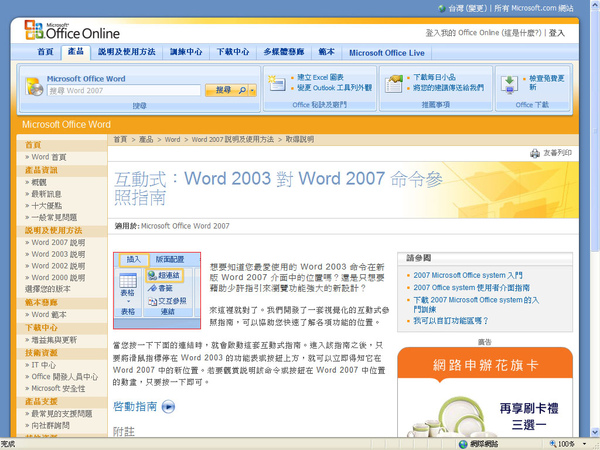Click breadcrumb link 產品
This screenshot has width=600, height=450.
[x=146, y=140]
